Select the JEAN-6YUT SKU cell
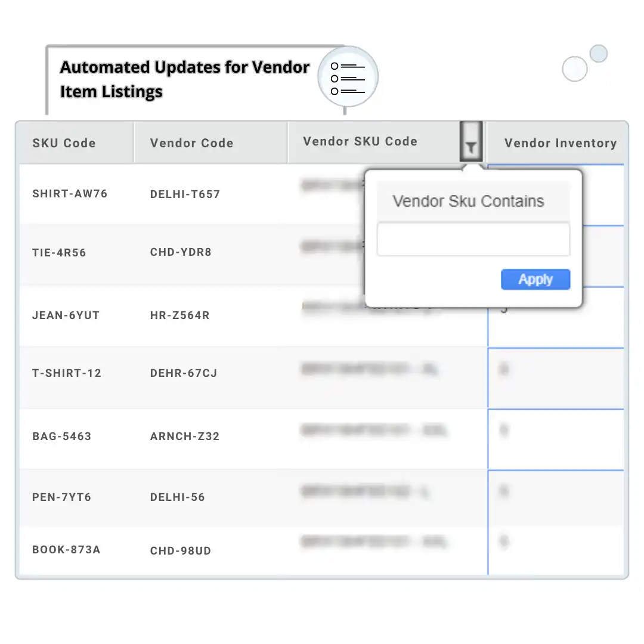The width and height of the screenshot is (644, 644). [x=66, y=315]
